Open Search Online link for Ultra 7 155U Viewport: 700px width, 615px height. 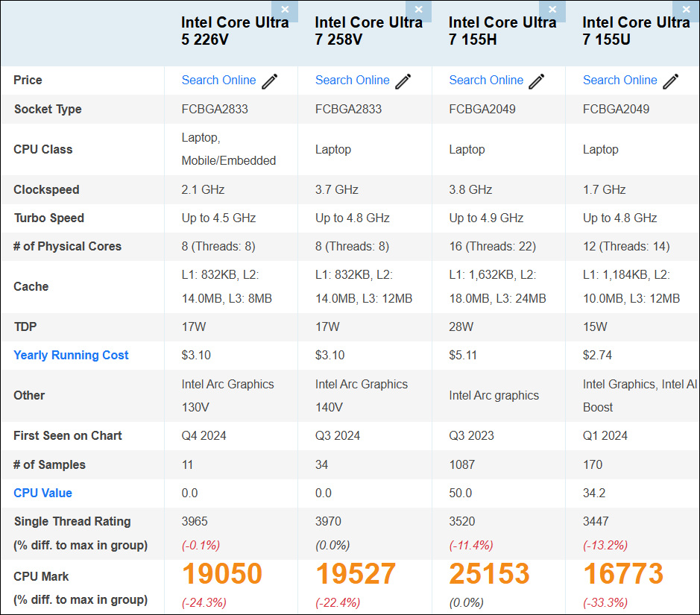(619, 81)
